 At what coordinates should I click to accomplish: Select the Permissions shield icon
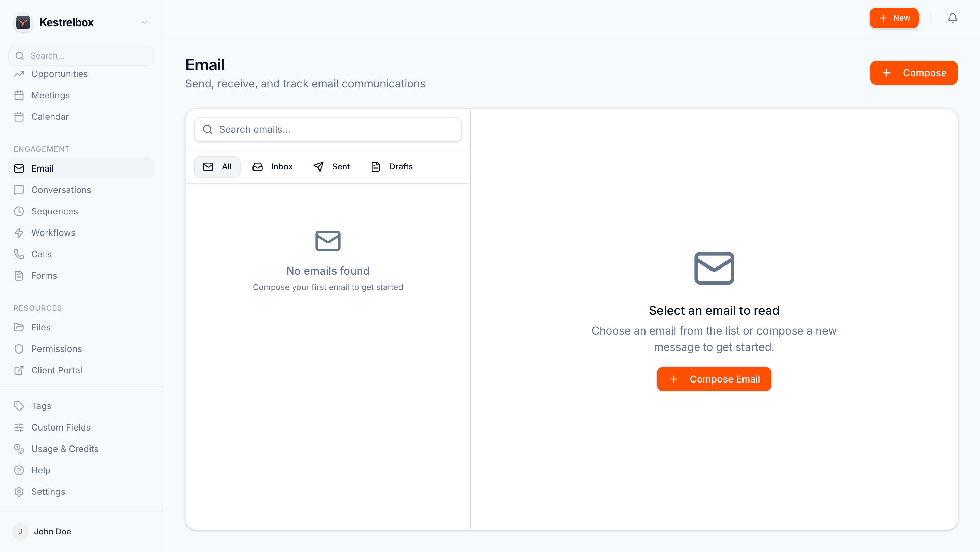pos(19,348)
